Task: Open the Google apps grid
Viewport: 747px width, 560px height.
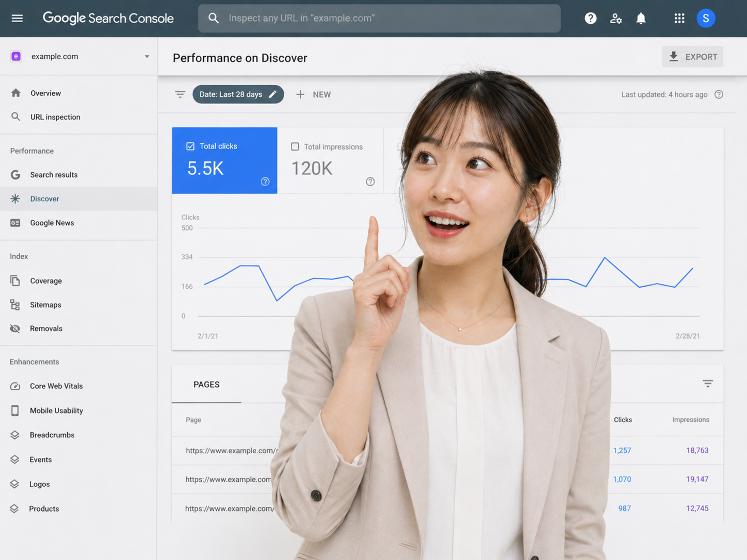Action: [679, 19]
